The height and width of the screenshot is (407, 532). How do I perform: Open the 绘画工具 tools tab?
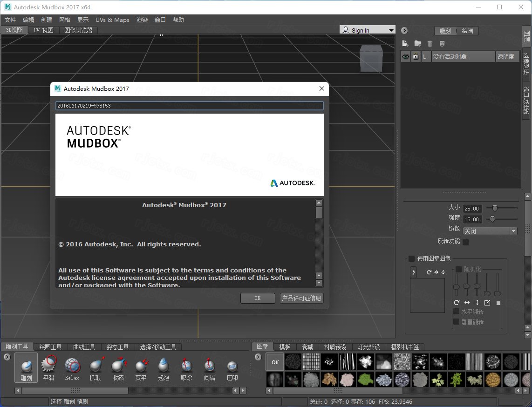pos(51,346)
